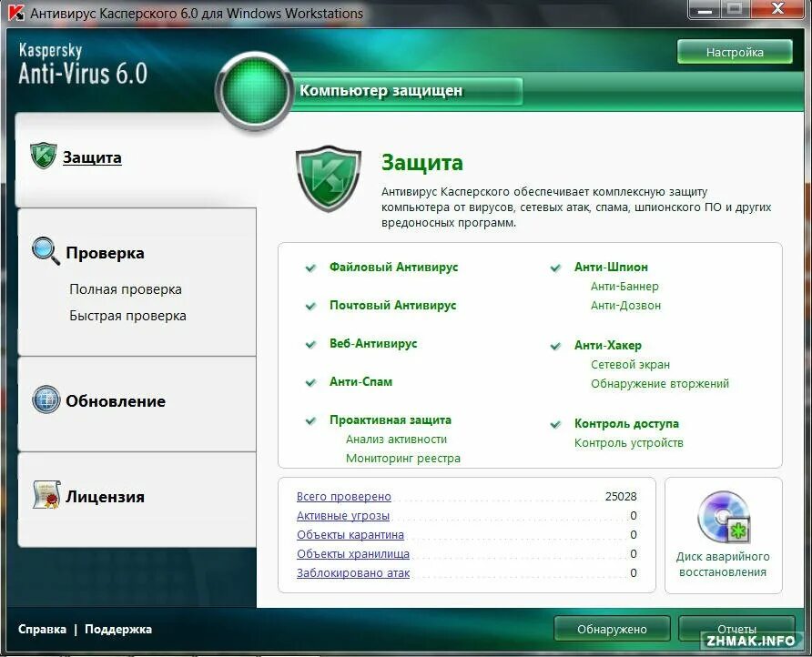Open the Объекты хранилища link

pos(352,554)
